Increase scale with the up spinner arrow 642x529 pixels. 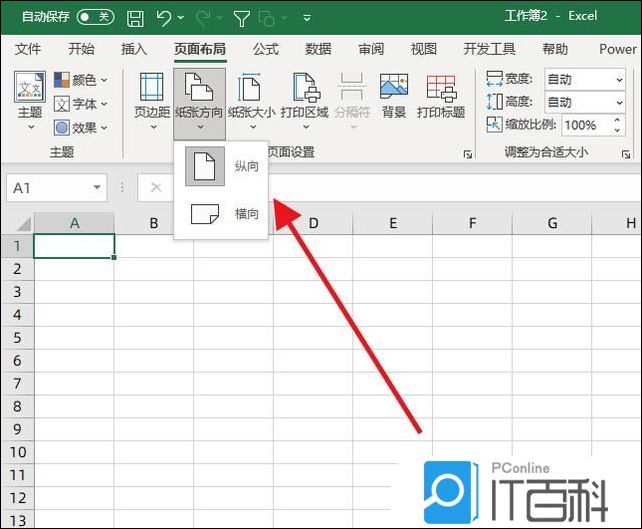pos(617,120)
